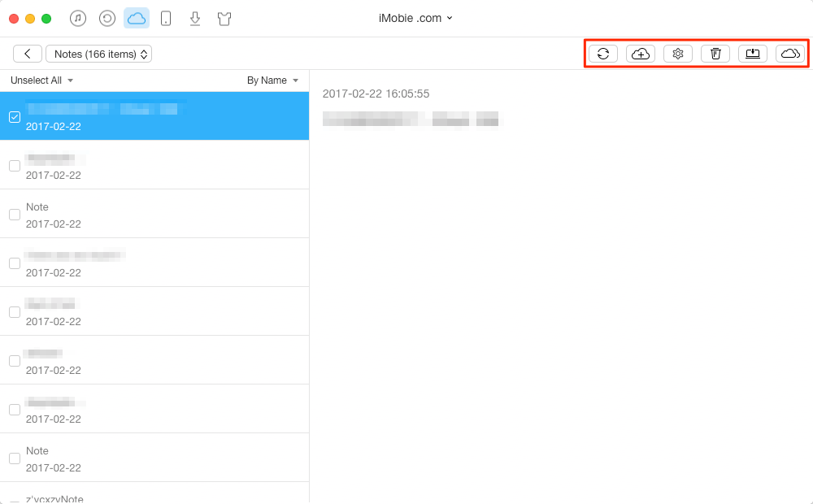Image resolution: width=813 pixels, height=504 pixels.
Task: Open the Unselect All dropdown
Action: point(42,80)
